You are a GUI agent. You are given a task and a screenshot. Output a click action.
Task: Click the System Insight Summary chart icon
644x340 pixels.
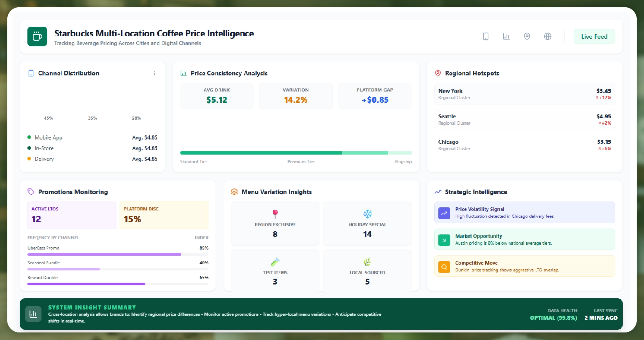click(x=33, y=314)
